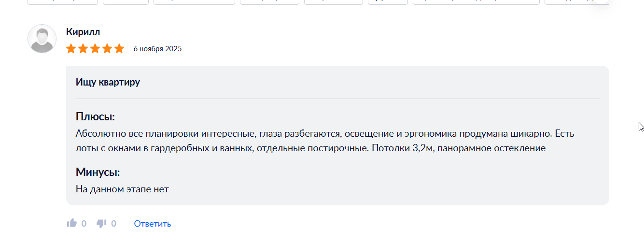644x244 pixels.
Task: Click the На данном этапе нет text
Action: 122,189
